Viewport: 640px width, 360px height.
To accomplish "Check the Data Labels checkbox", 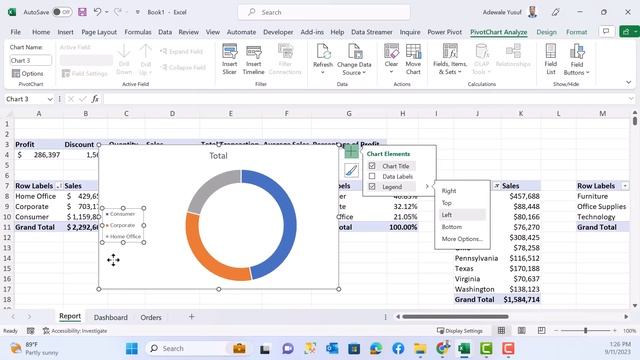I will tap(372, 176).
